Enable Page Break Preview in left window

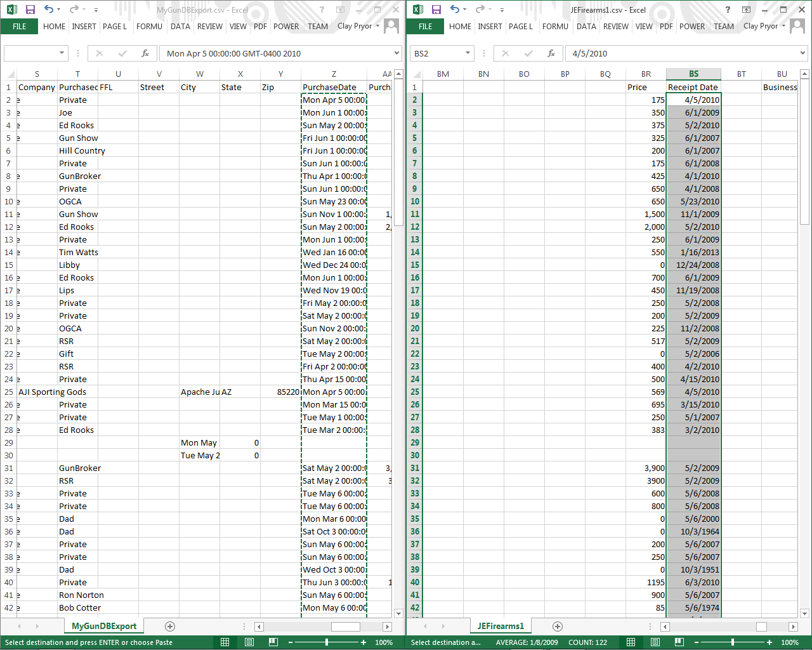[273, 642]
